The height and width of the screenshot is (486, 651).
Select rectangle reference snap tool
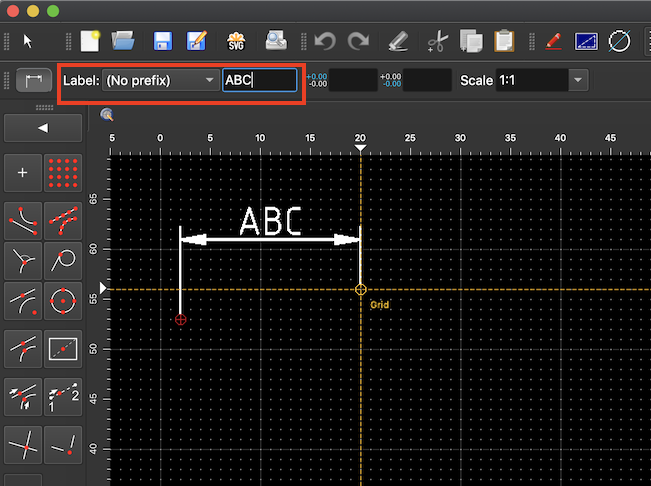pyautogui.click(x=63, y=349)
